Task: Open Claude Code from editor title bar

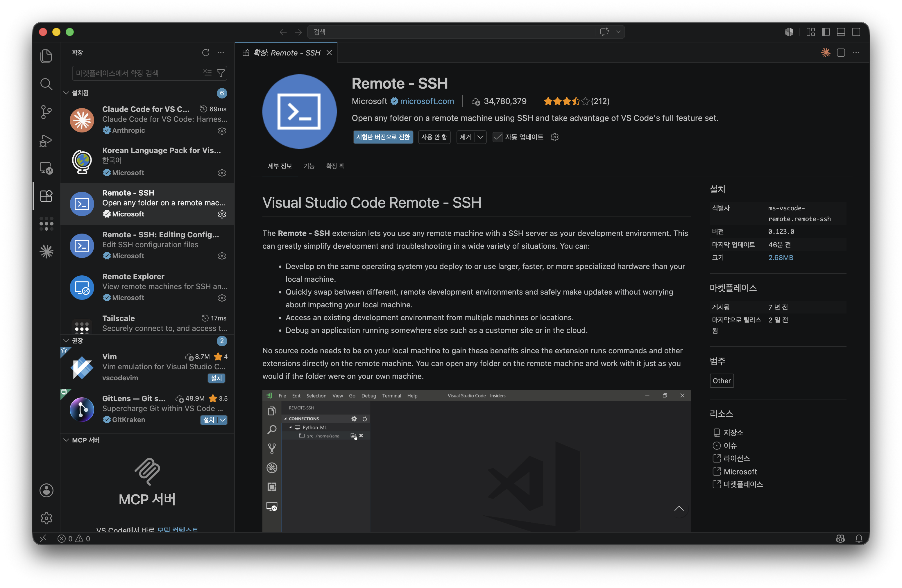Action: click(x=826, y=53)
